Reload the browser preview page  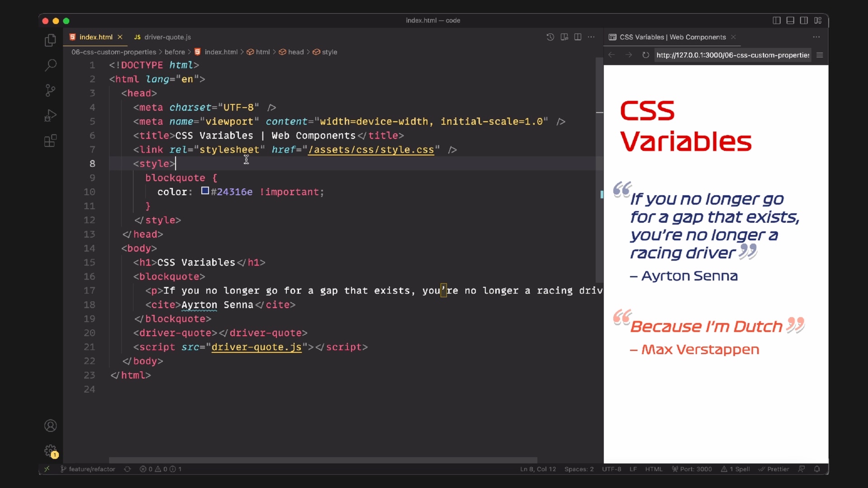(646, 55)
